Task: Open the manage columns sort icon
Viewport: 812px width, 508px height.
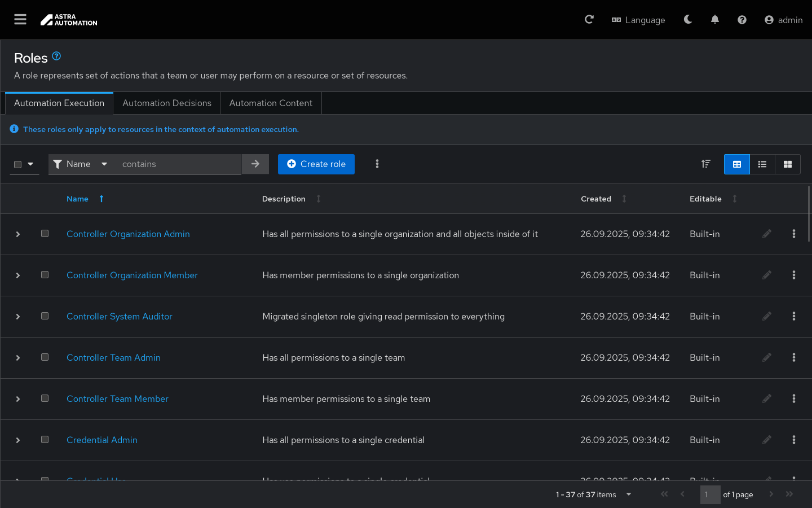Action: coord(706,164)
